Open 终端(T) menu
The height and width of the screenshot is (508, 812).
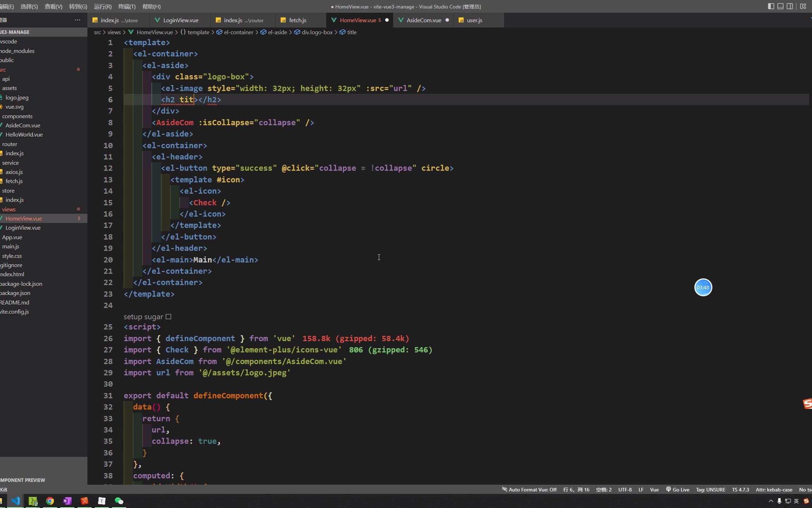pyautogui.click(x=127, y=6)
